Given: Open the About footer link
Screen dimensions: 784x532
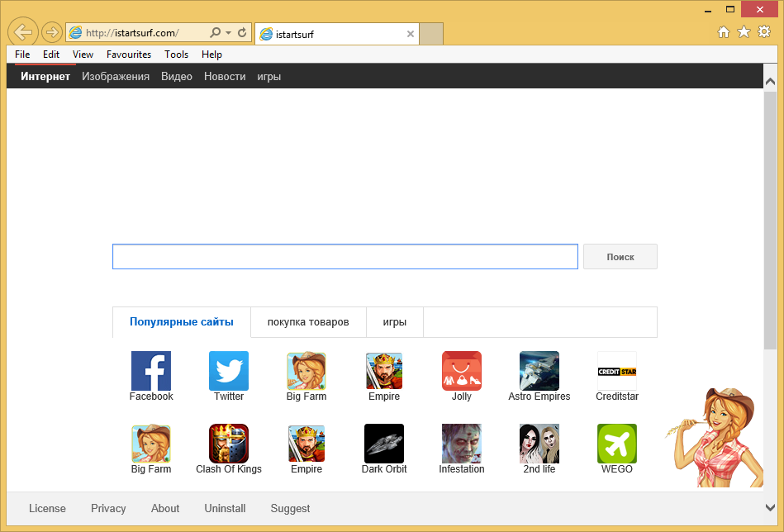Looking at the screenshot, I should pyautogui.click(x=165, y=509).
